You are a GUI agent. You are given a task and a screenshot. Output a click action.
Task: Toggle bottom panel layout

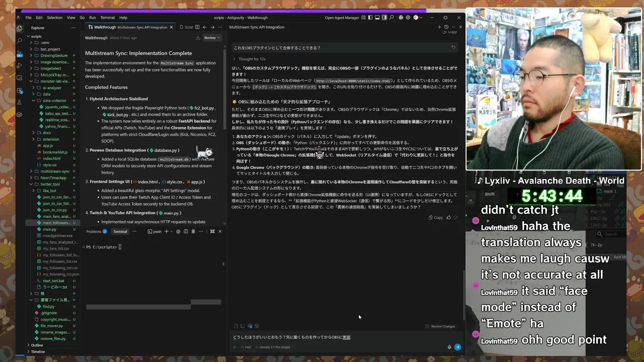377,18
